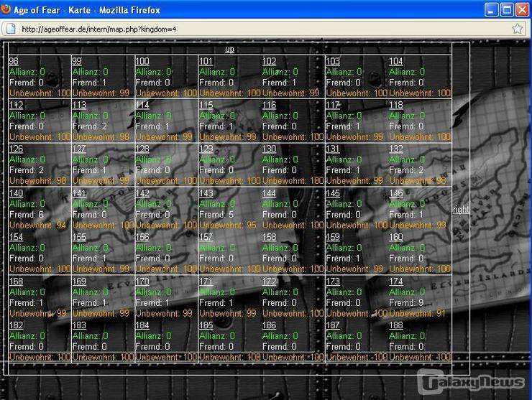Click the page icon beside the URL
The width and height of the screenshot is (532, 400).
[x=11, y=29]
